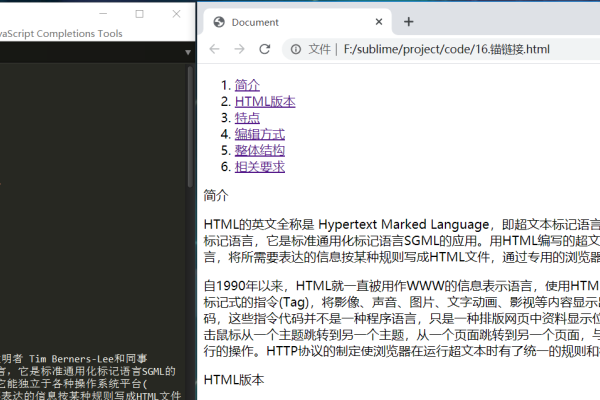Go to the 编辑方式 section link
This screenshot has height=400, width=600.
coord(259,134)
